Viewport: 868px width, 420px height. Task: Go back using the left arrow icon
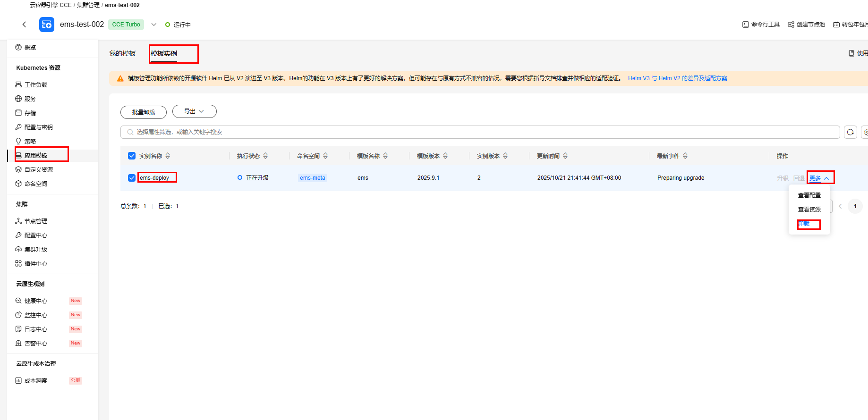25,25
